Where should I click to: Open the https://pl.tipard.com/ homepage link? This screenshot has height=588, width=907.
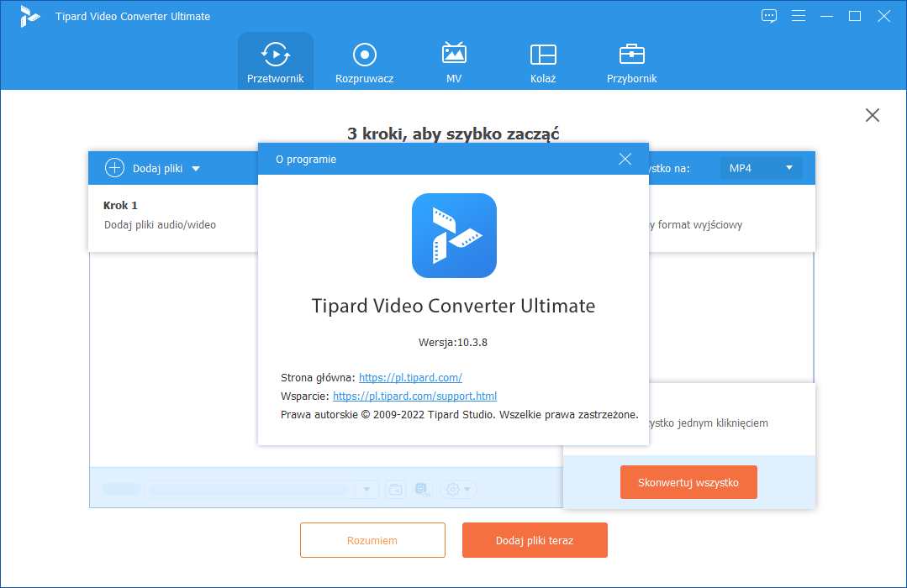[x=410, y=377]
